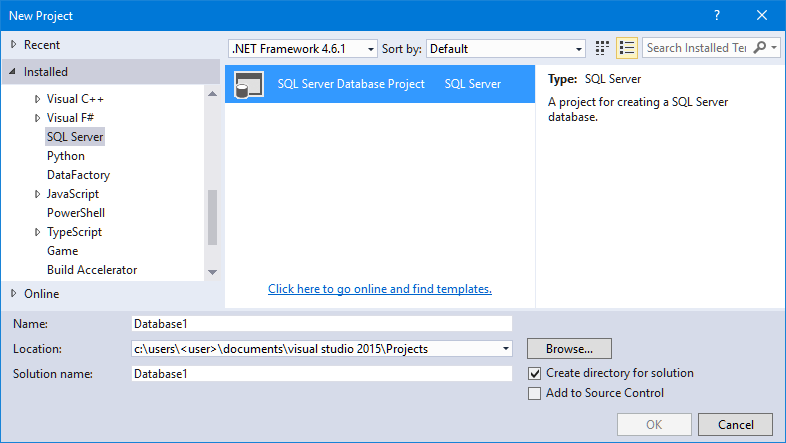Toggle Create directory for solution checkbox
The height and width of the screenshot is (443, 786).
(x=534, y=373)
